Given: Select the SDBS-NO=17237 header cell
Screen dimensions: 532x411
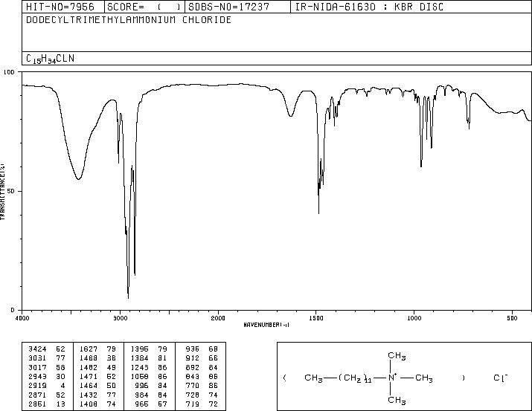Looking at the screenshot, I should tap(229, 7).
